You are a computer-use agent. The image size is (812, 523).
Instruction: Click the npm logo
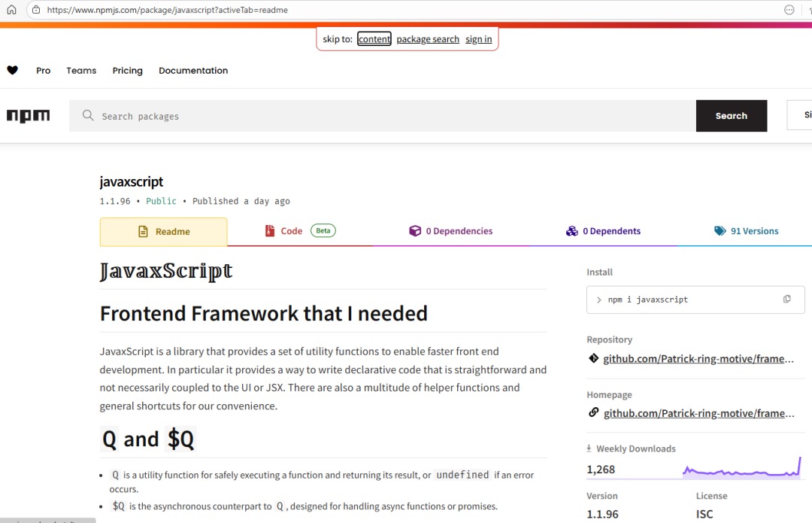point(28,116)
